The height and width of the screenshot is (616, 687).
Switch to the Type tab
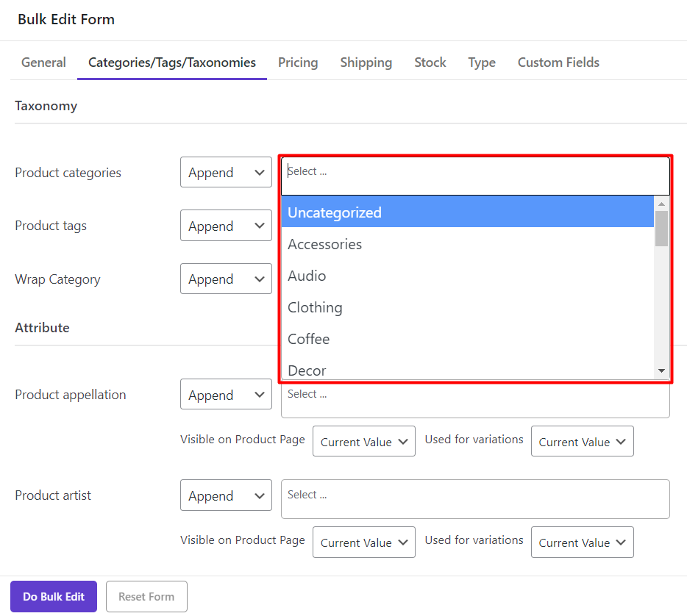click(x=482, y=62)
